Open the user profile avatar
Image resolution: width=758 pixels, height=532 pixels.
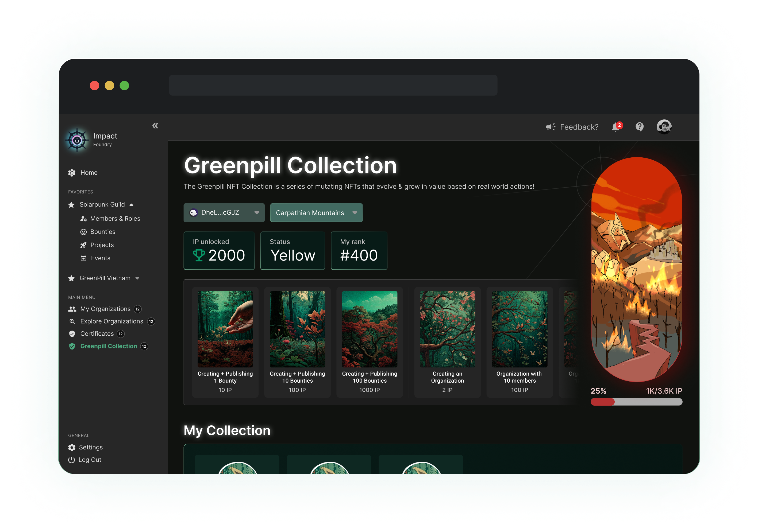click(x=664, y=127)
